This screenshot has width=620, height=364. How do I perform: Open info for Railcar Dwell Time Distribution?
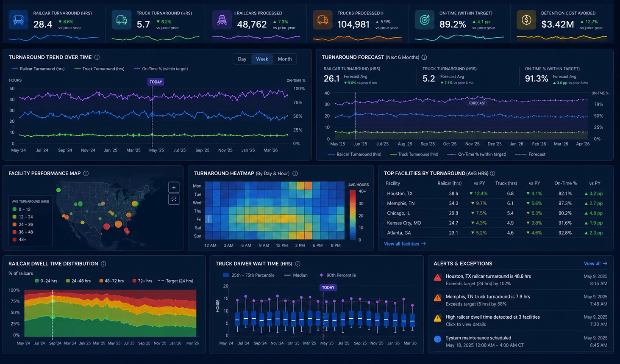point(103,264)
